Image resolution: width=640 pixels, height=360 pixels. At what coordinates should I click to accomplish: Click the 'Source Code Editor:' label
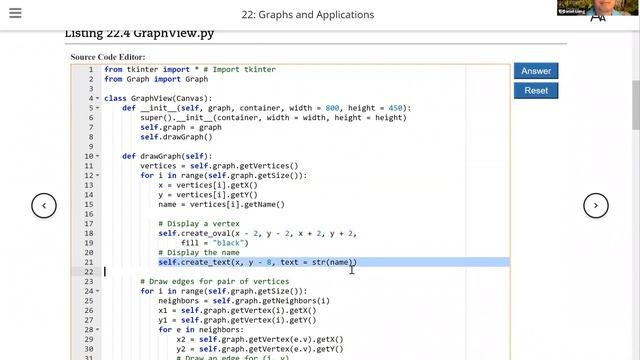[108, 57]
